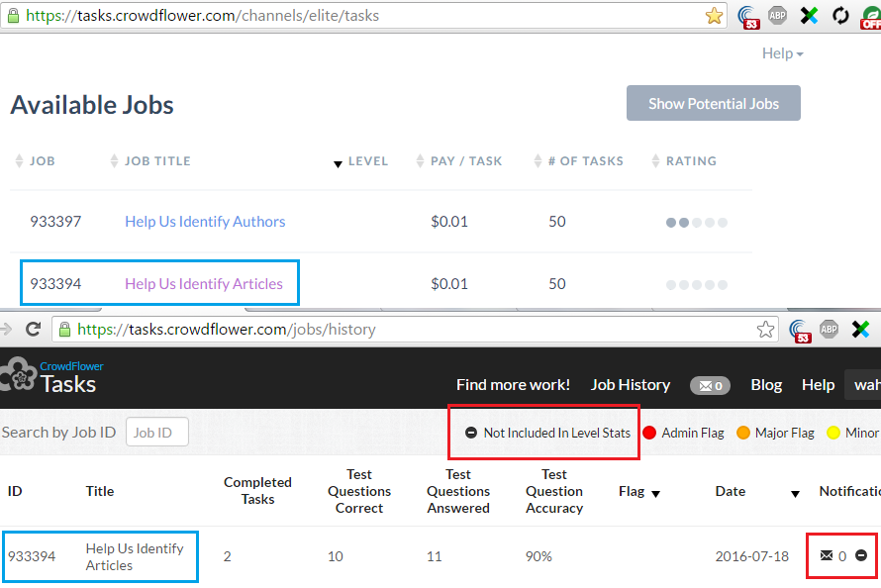Open the mail notifications badge in the nav bar

click(710, 385)
